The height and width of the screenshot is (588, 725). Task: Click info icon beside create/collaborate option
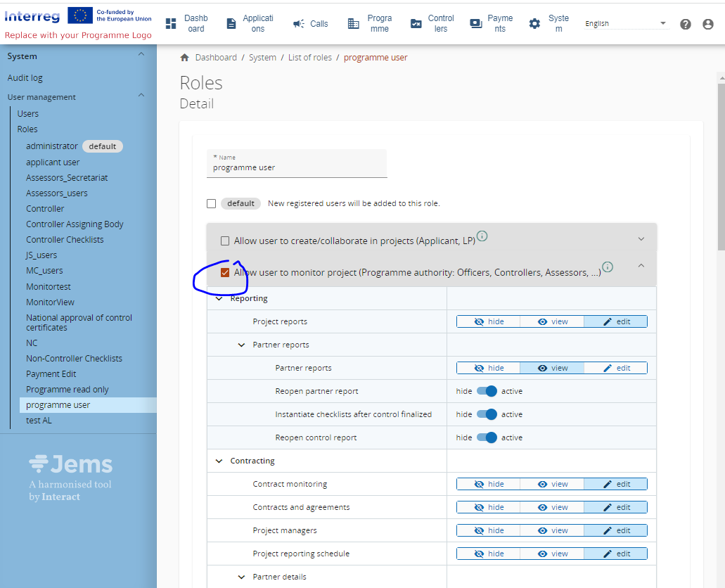[482, 236]
